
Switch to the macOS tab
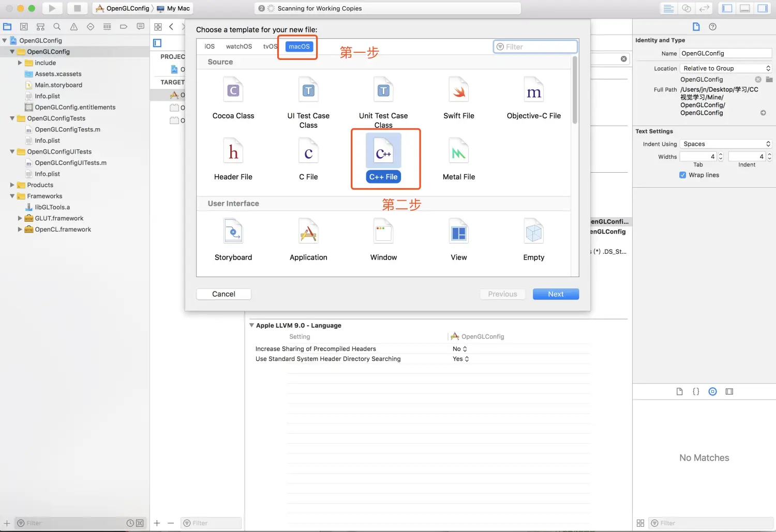pyautogui.click(x=299, y=47)
